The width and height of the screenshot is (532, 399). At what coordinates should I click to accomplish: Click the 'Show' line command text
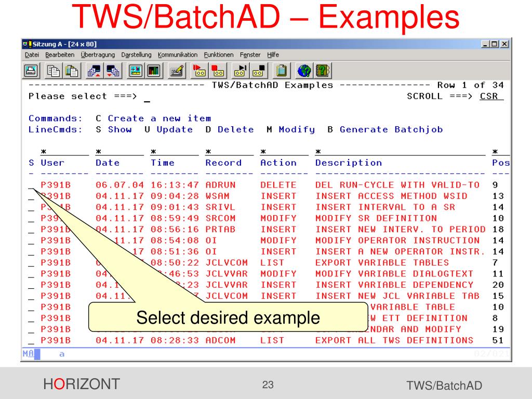point(120,129)
